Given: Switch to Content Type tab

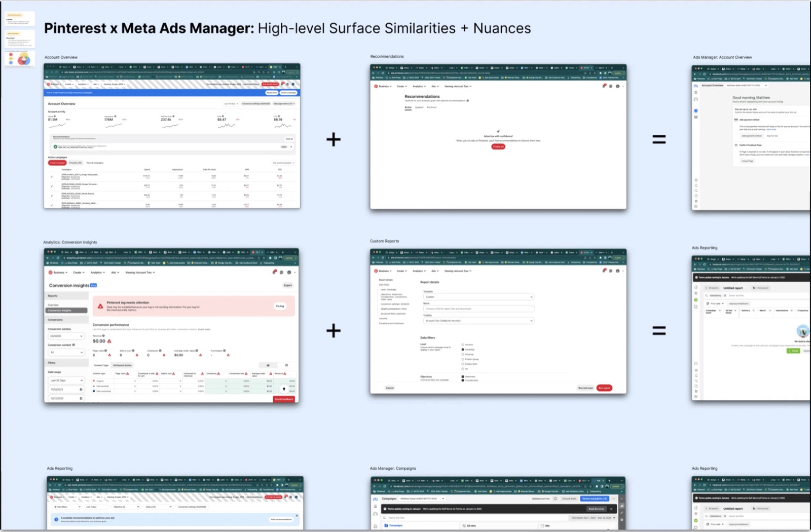Looking at the screenshot, I should point(101,365).
